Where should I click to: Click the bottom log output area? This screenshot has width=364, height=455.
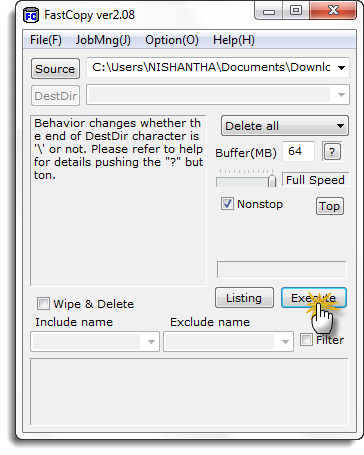click(189, 392)
